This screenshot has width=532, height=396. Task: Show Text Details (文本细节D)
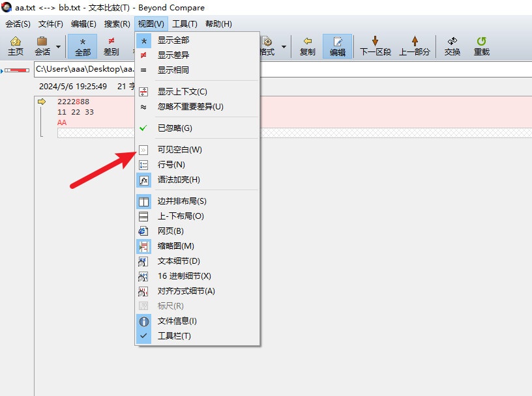(x=197, y=261)
